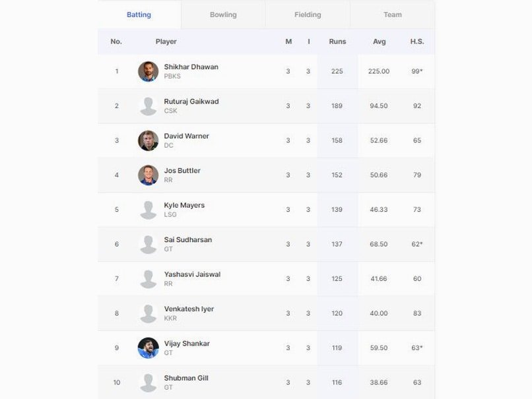
Task: Click David Warner's profile photo
Action: 148,140
